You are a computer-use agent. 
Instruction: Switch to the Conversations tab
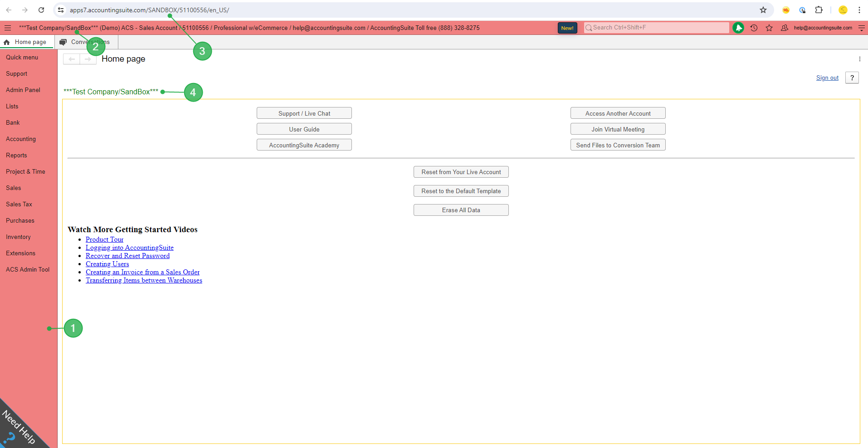[x=86, y=42]
